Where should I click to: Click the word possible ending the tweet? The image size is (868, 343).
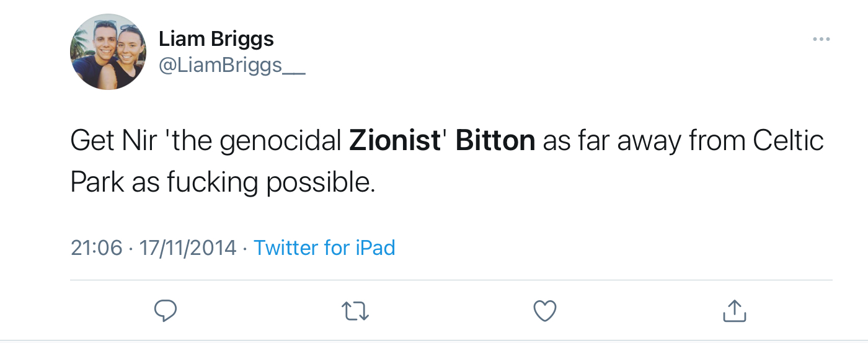pos(321,183)
